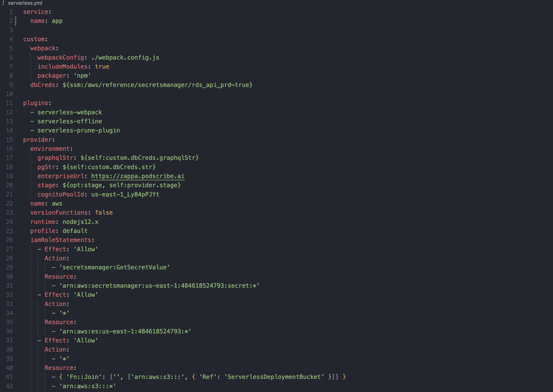This screenshot has height=392, width=553.
Task: Click line number 42 at bottom
Action: click(x=9, y=386)
